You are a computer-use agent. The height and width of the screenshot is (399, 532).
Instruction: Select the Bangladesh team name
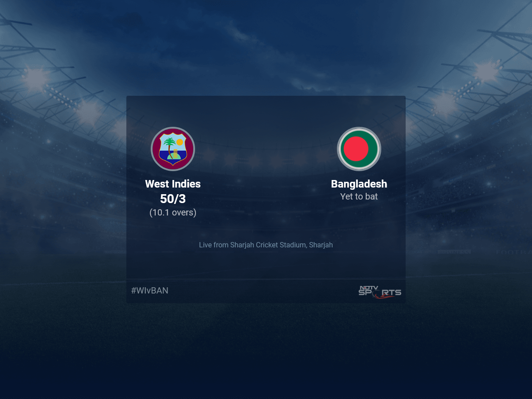(359, 184)
